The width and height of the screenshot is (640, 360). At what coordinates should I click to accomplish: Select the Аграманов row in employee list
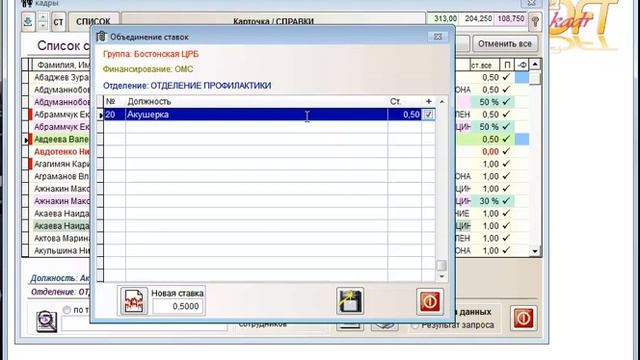point(61,176)
